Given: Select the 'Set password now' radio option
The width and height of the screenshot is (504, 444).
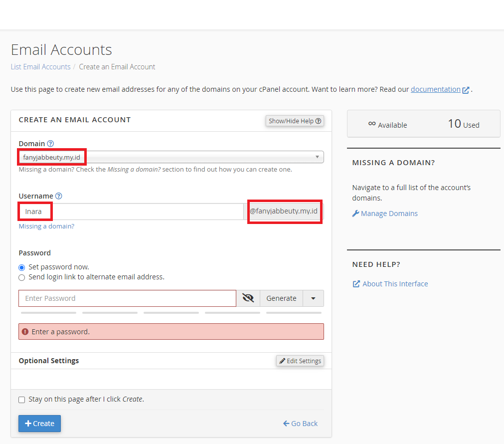Looking at the screenshot, I should 22,267.
